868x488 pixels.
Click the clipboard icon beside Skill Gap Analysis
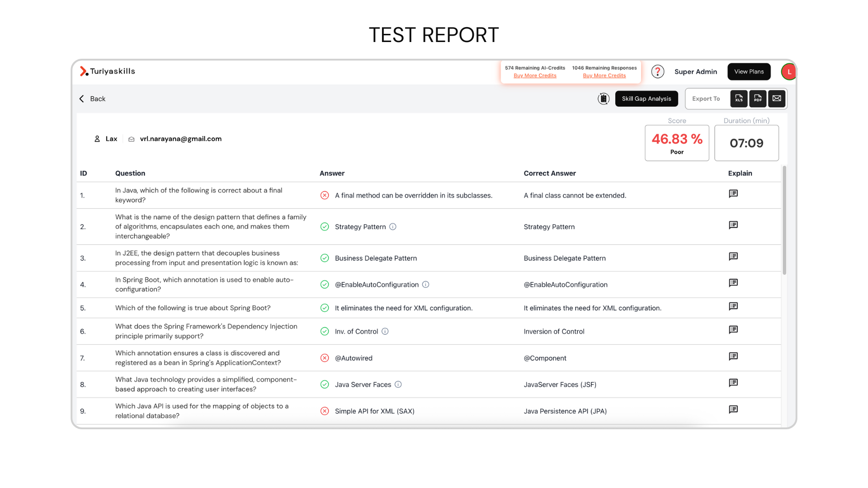[x=604, y=99]
